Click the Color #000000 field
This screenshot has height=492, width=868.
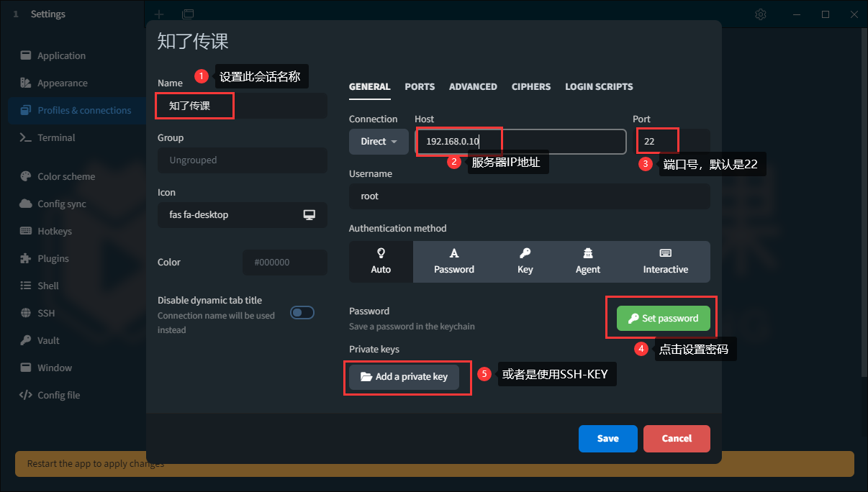click(284, 263)
